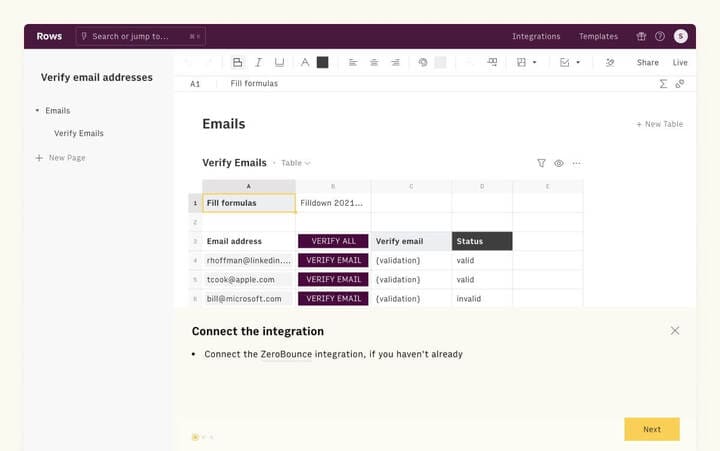
Task: Align cell text right
Action: [x=395, y=62]
